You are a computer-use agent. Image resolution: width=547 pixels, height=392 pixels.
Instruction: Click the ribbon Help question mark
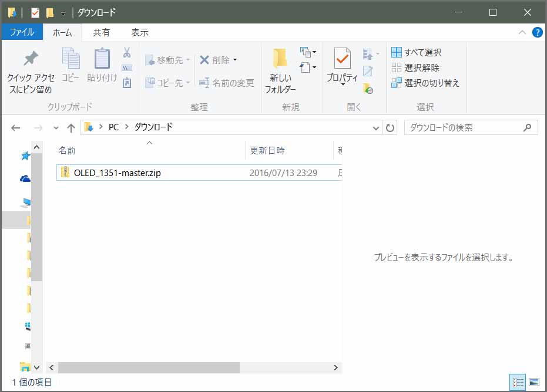537,32
